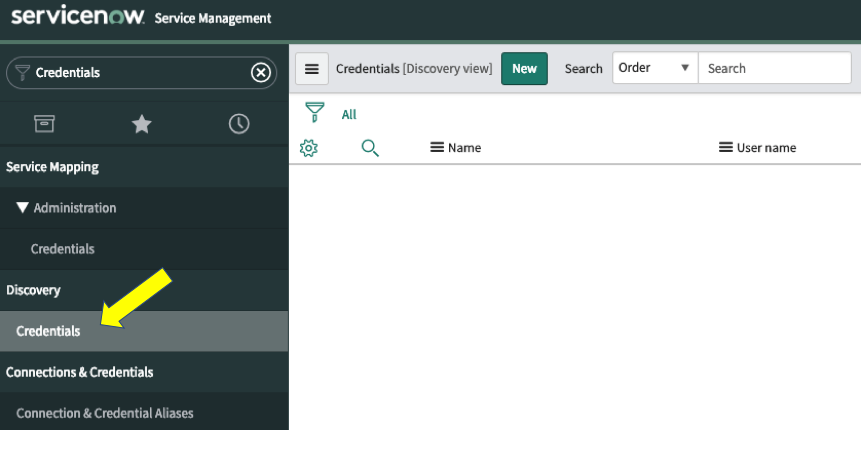The image size is (863, 463).
Task: Open the All Applications archive tab
Action: pos(44,124)
